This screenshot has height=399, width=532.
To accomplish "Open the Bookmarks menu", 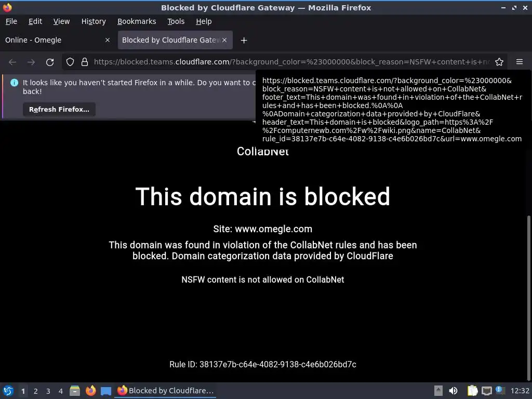I will (x=137, y=21).
